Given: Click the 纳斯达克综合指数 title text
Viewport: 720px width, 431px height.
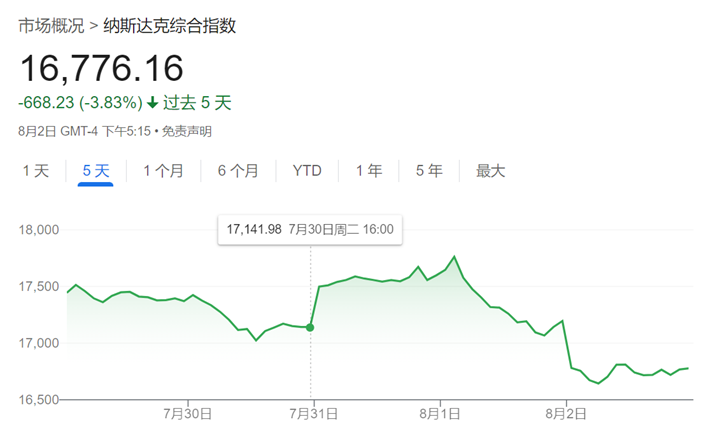Looking at the screenshot, I should [170, 26].
